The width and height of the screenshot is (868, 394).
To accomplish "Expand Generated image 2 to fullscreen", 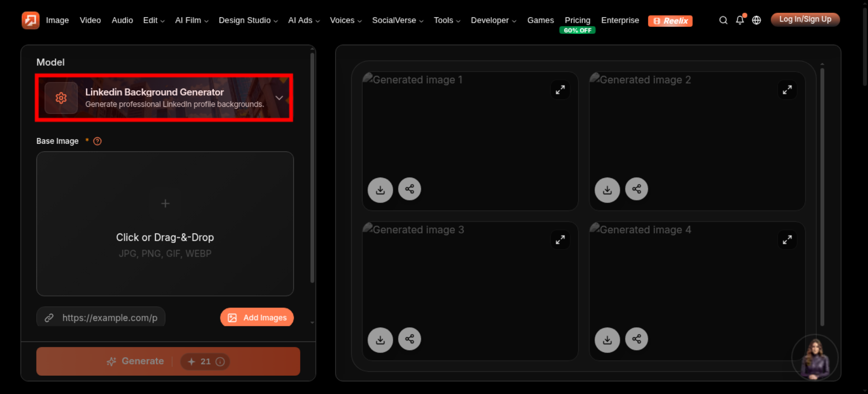I will (787, 90).
